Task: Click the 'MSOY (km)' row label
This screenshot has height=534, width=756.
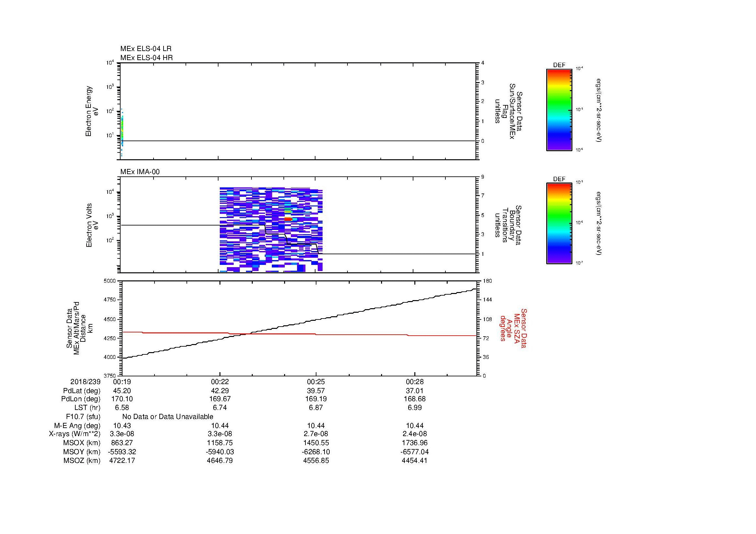Action: pyautogui.click(x=82, y=452)
